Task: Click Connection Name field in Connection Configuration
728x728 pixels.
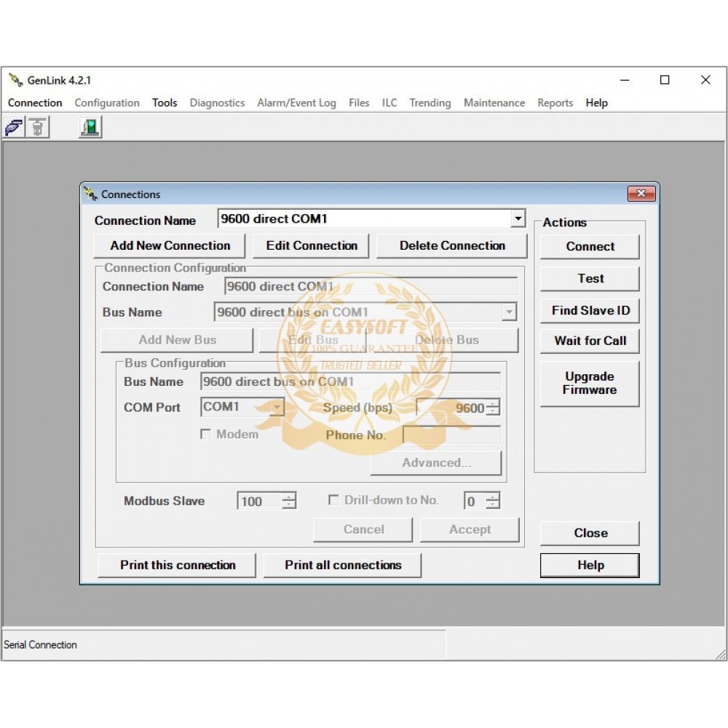Action: pos(371,286)
